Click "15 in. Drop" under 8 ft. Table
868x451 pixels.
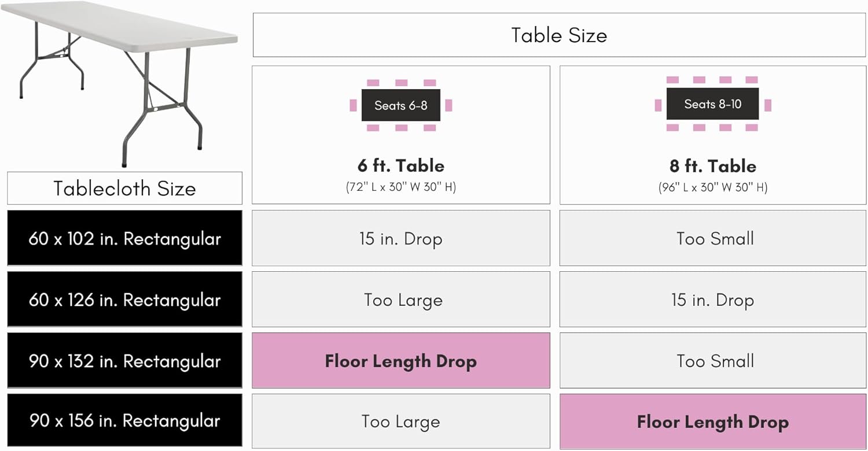[712, 300]
